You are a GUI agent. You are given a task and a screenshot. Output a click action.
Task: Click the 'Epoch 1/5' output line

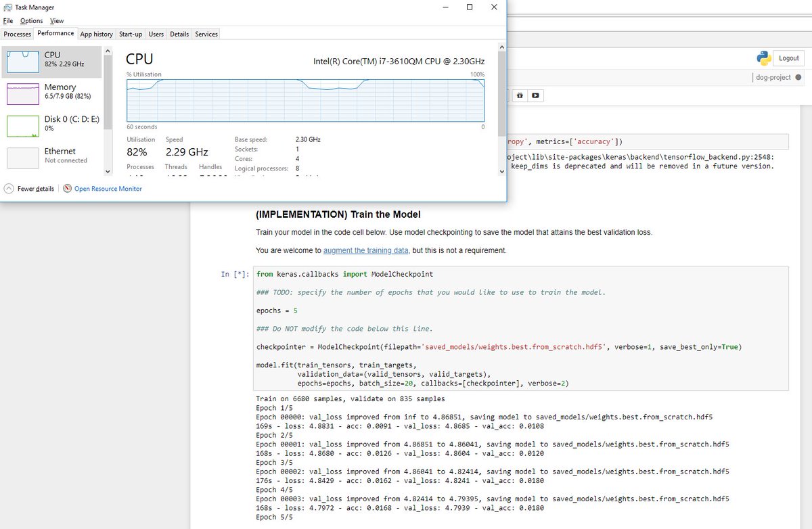[275, 408]
